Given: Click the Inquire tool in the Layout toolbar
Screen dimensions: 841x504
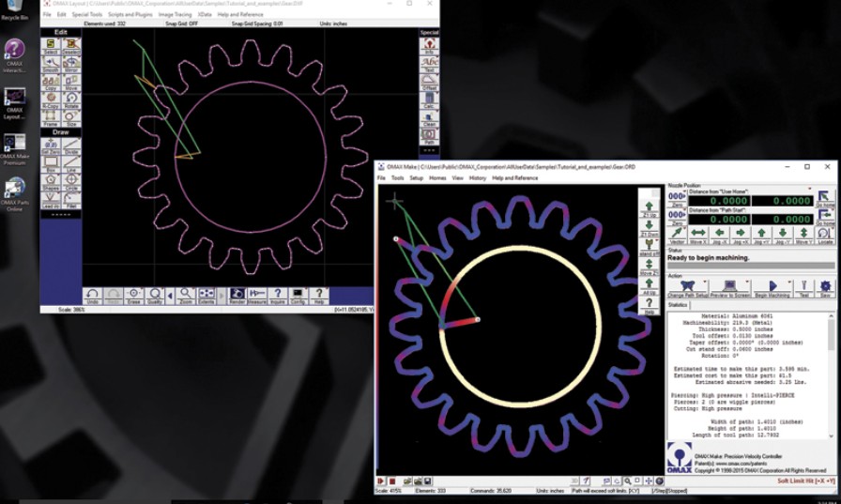Looking at the screenshot, I should (x=277, y=296).
